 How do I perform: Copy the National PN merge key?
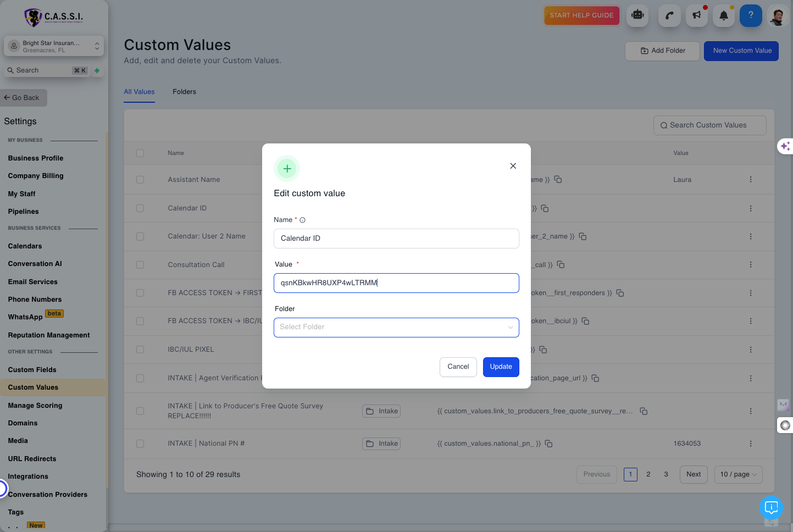548,444
